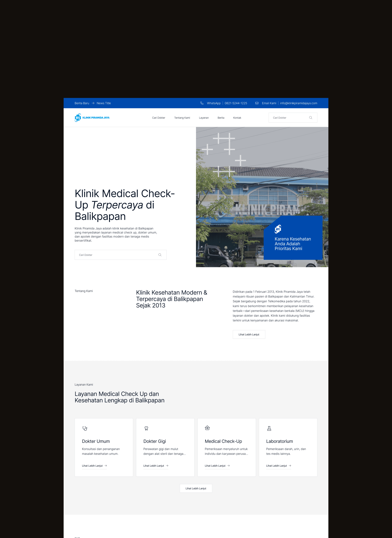
Task: Click the News Title link
Action: (104, 103)
